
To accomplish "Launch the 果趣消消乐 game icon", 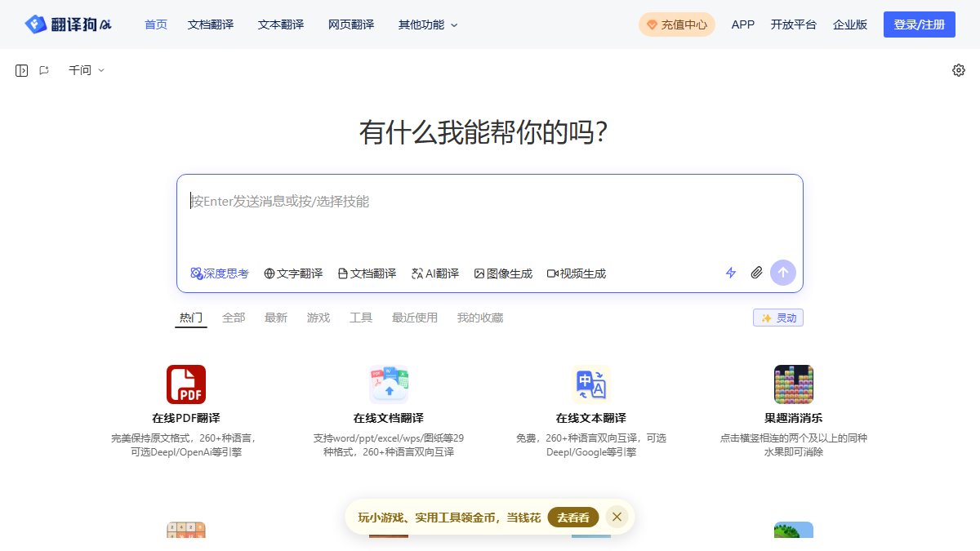I will pos(794,384).
